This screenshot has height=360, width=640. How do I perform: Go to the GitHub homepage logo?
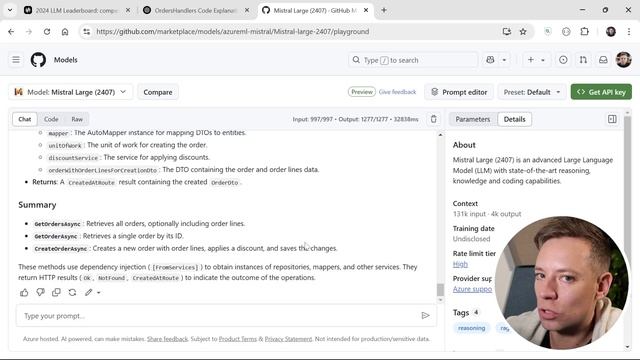click(x=38, y=60)
